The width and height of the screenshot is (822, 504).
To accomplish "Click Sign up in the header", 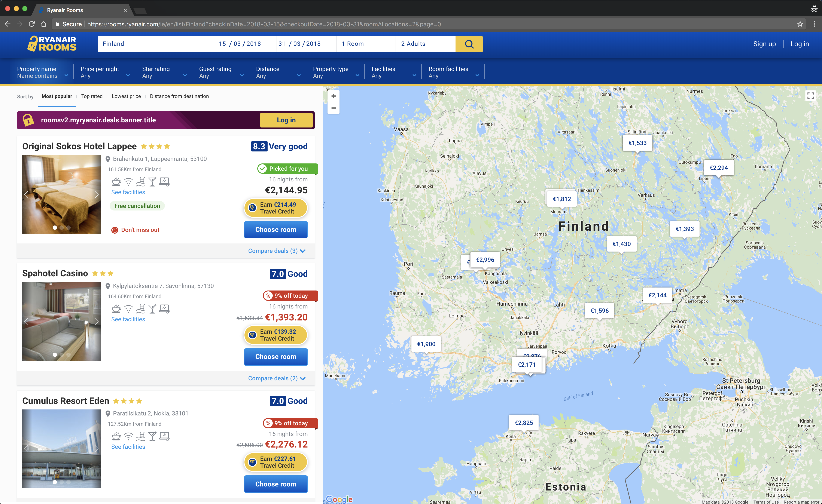I will (x=764, y=44).
